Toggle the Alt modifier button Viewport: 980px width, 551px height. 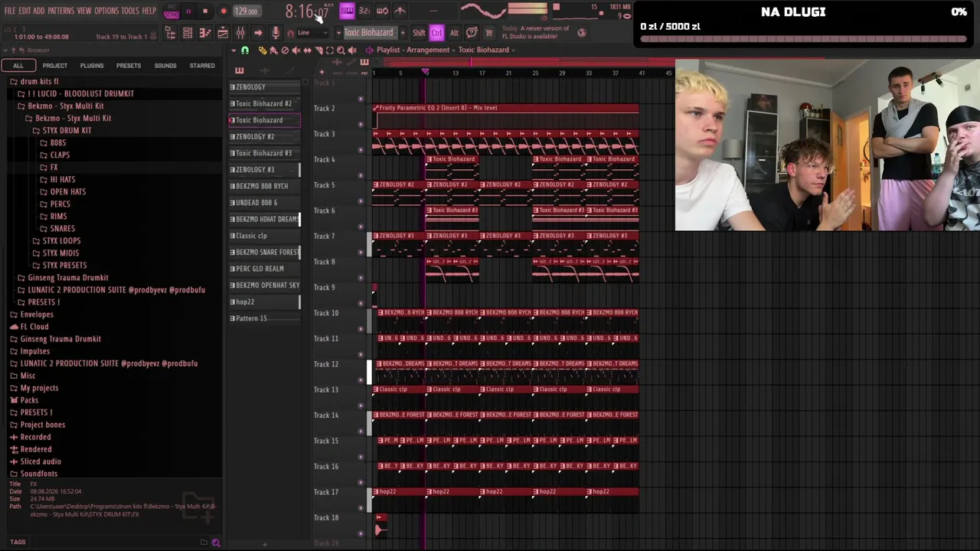pyautogui.click(x=454, y=33)
